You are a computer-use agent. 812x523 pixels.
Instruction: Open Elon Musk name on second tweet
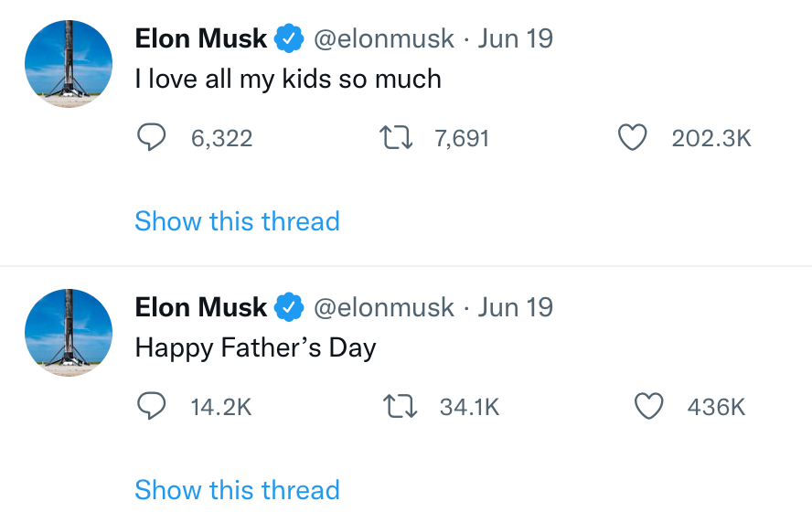click(x=201, y=308)
